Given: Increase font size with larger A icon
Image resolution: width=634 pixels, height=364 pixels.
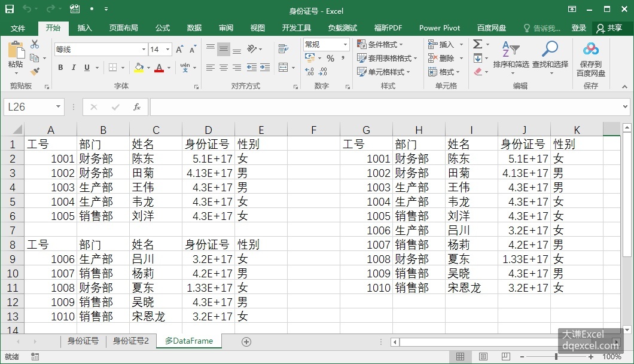Looking at the screenshot, I should pos(179,49).
